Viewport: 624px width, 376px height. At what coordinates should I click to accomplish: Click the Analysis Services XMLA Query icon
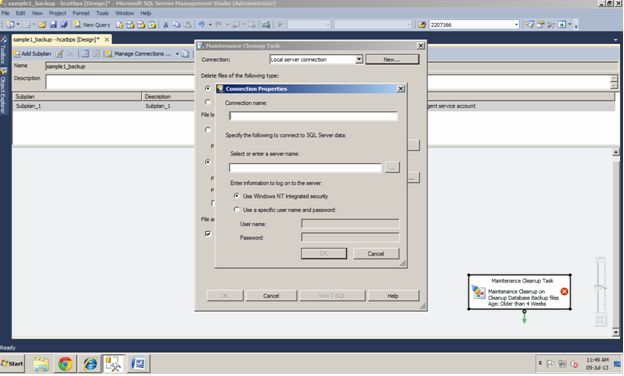point(152,25)
